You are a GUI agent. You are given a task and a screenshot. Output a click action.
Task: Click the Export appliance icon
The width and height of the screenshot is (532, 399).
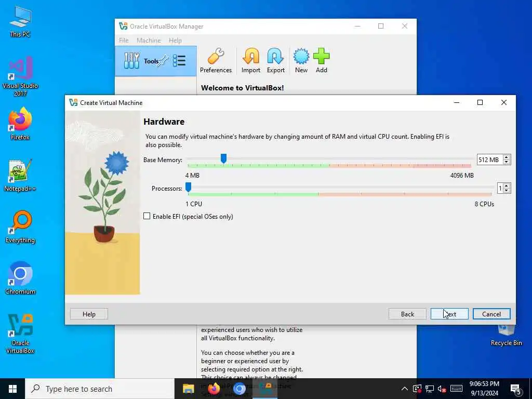click(275, 61)
